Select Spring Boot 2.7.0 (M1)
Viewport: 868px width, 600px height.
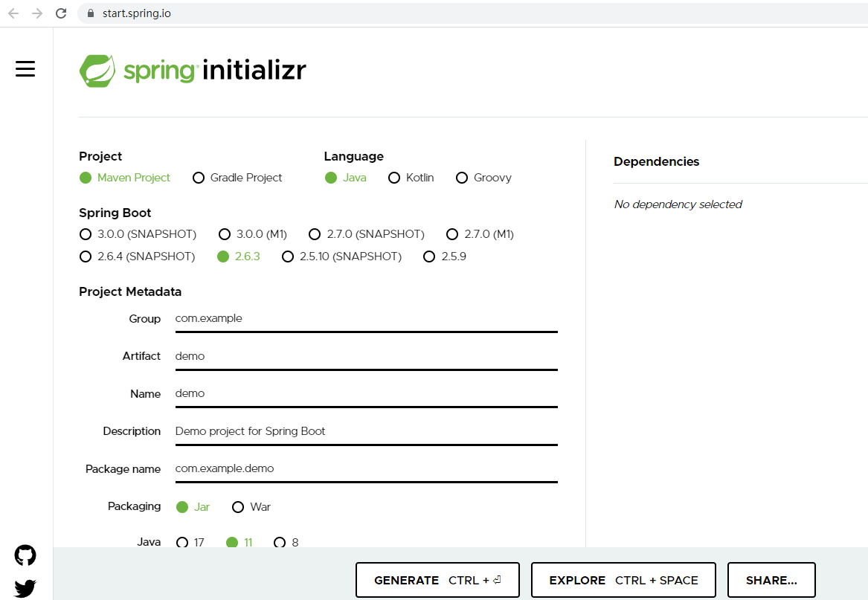coord(480,234)
